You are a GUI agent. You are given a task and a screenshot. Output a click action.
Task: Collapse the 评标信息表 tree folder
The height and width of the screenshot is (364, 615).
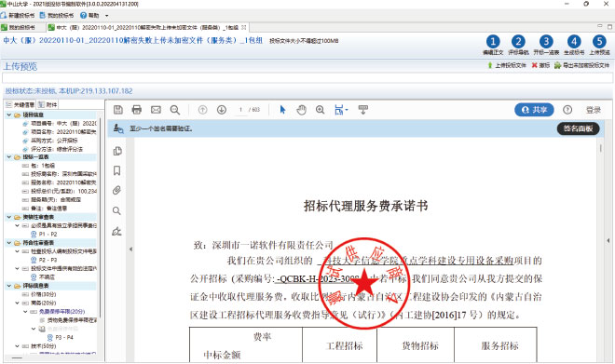[9, 286]
